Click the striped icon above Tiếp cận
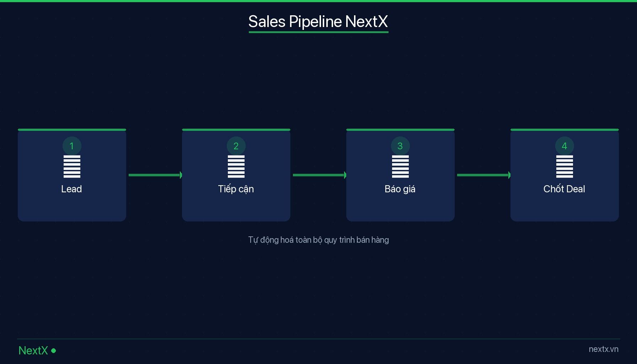The width and height of the screenshot is (637, 364). pos(236,166)
